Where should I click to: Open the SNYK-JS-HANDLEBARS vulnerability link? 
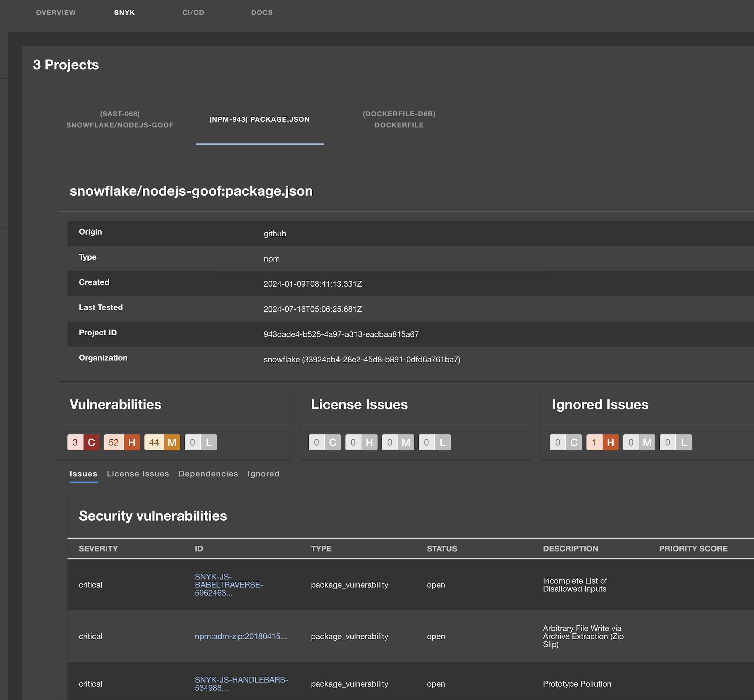tap(241, 683)
